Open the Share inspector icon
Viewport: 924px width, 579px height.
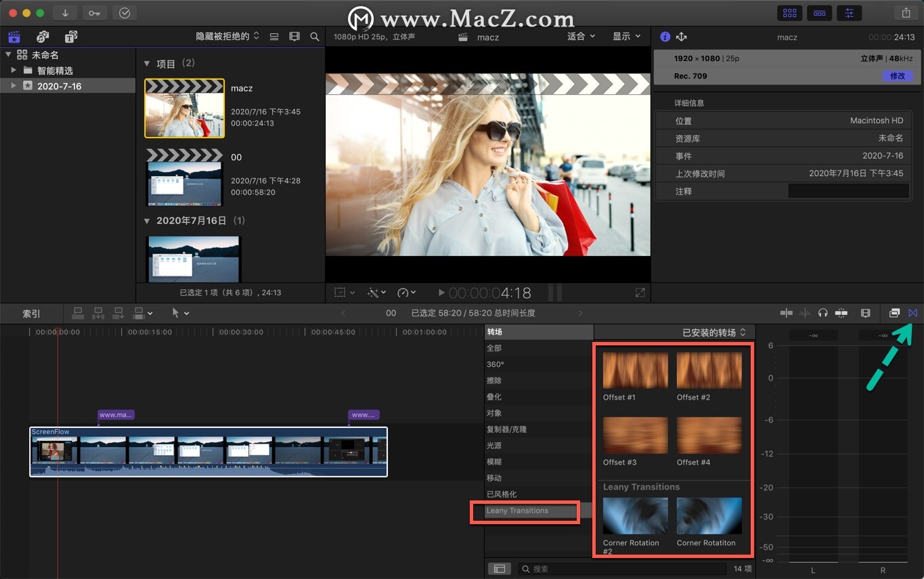click(682, 37)
